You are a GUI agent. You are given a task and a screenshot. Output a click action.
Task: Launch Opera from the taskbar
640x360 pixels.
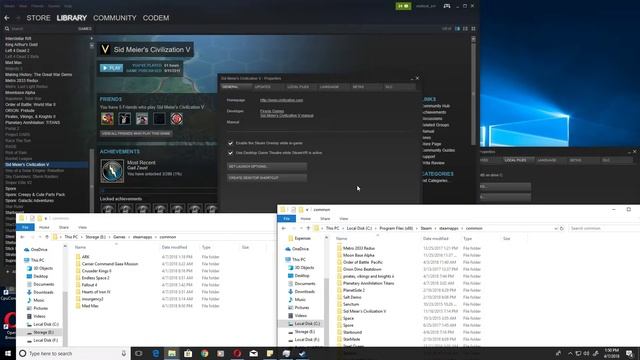pos(237,353)
